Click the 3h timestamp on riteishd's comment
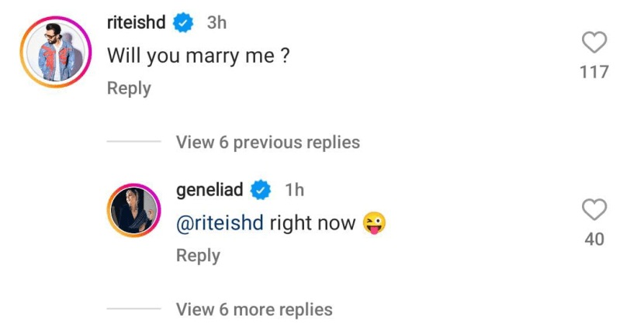The image size is (644, 331). (x=216, y=23)
